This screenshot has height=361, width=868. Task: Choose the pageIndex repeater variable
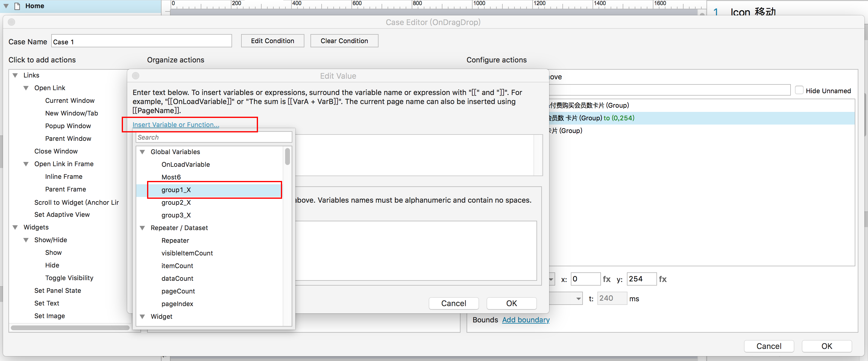click(x=177, y=304)
